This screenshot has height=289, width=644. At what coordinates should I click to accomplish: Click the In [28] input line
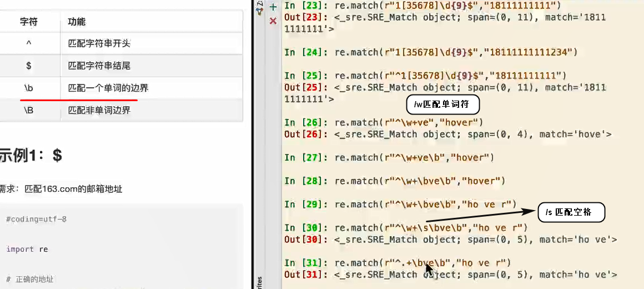click(395, 181)
